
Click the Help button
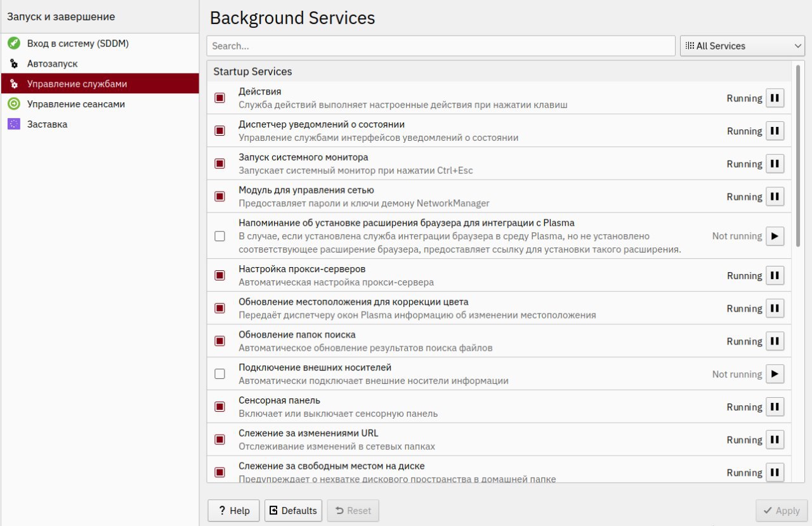coord(233,511)
